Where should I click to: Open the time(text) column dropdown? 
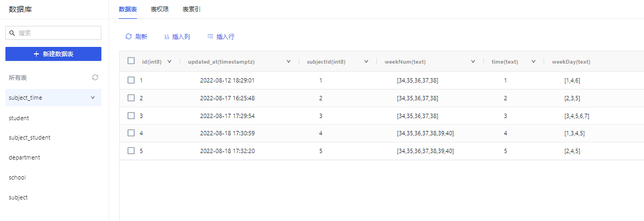(533, 61)
